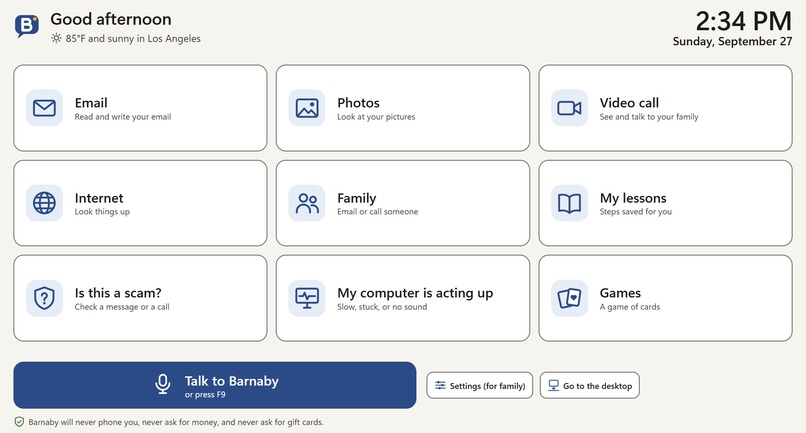Click the "Barnaby will never phone you" notice

click(x=176, y=422)
